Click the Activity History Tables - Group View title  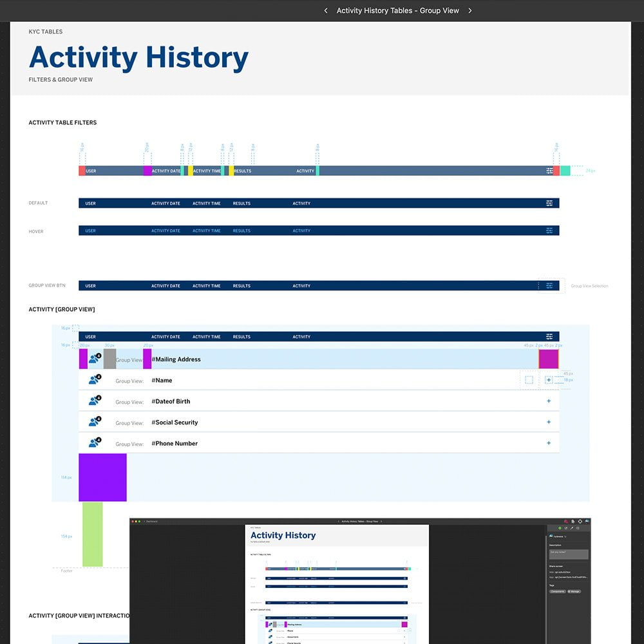click(x=397, y=10)
